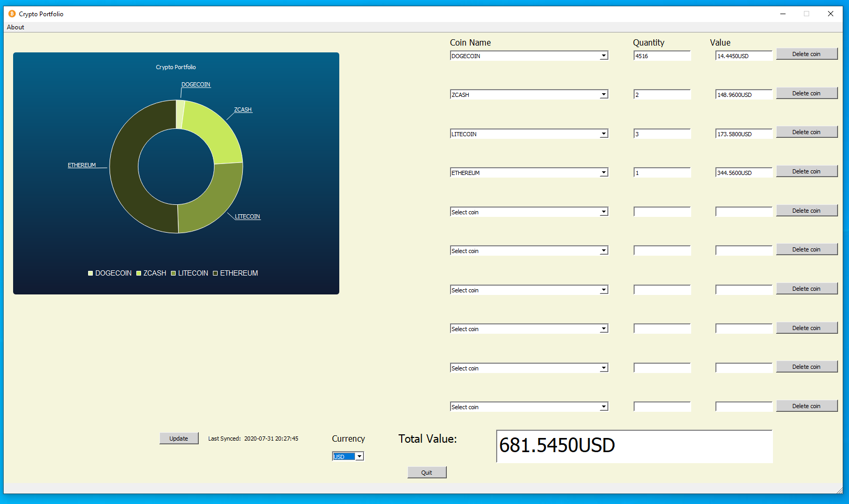Click the DOGECOIN legend color marker

(90, 273)
